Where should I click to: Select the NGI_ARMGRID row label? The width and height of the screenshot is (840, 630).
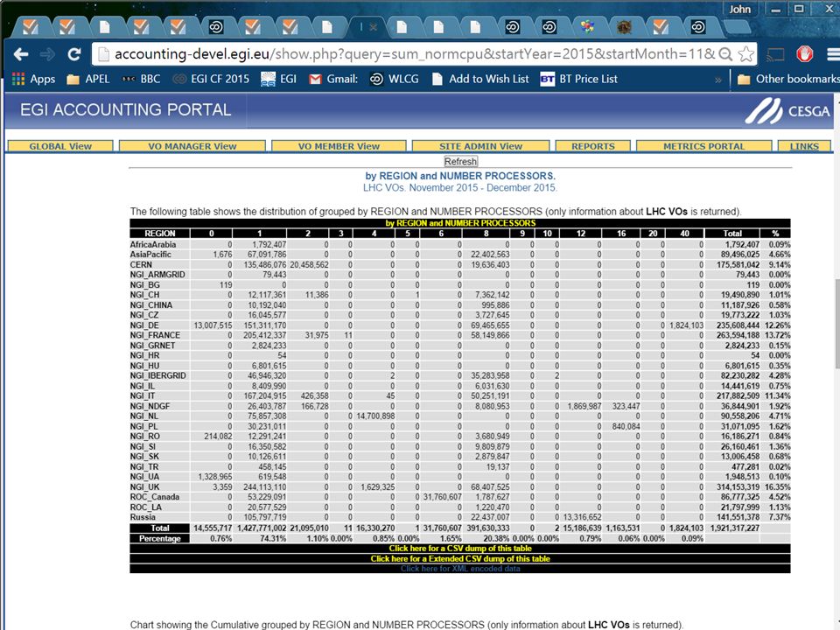[x=157, y=274]
